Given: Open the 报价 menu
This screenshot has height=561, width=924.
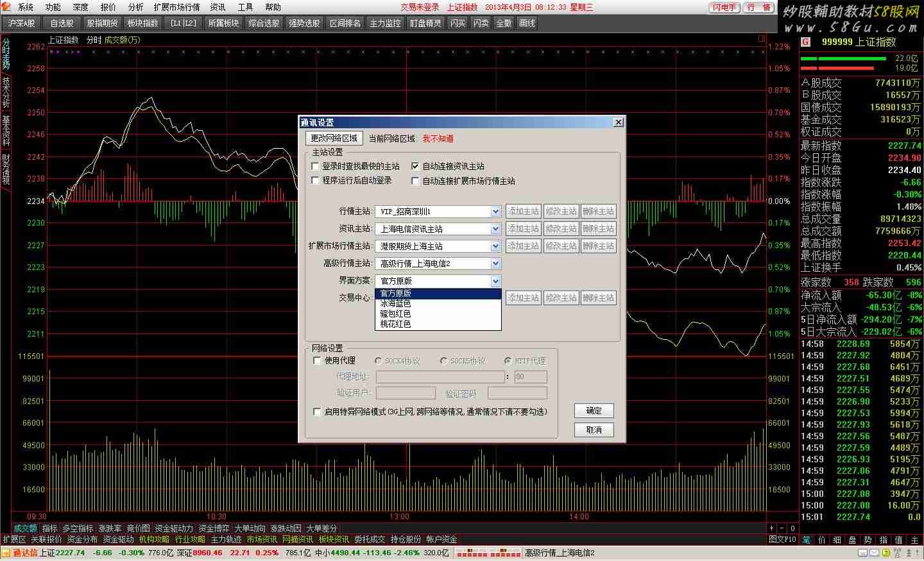Looking at the screenshot, I should (x=108, y=8).
